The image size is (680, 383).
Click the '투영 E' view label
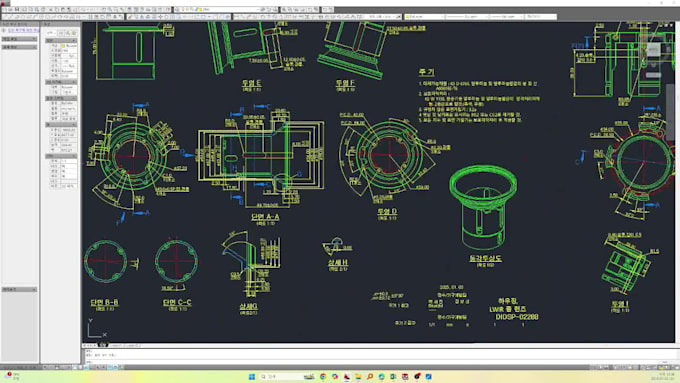[252, 82]
